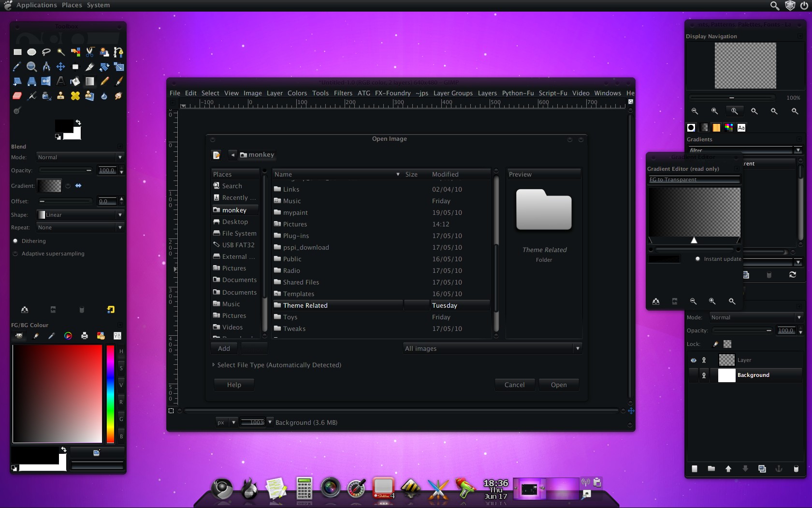Select the Ellipse Select tool
This screenshot has height=508, width=812.
click(32, 52)
